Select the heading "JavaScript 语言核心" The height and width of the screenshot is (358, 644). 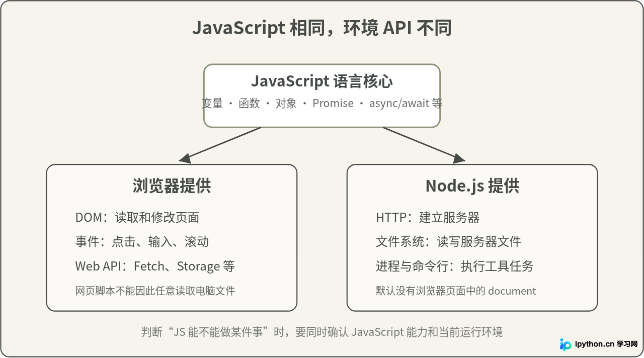click(322, 81)
